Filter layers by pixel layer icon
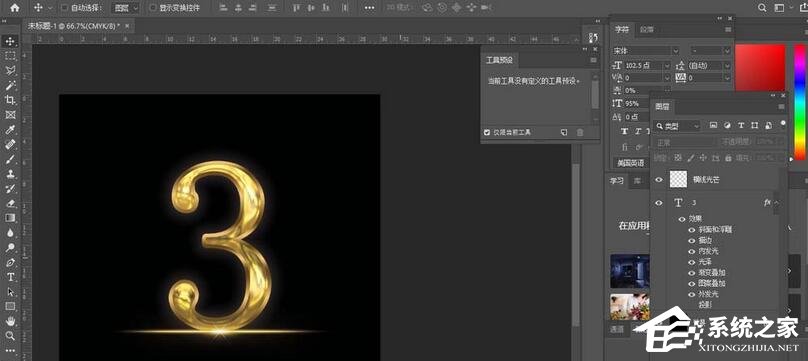 (713, 125)
